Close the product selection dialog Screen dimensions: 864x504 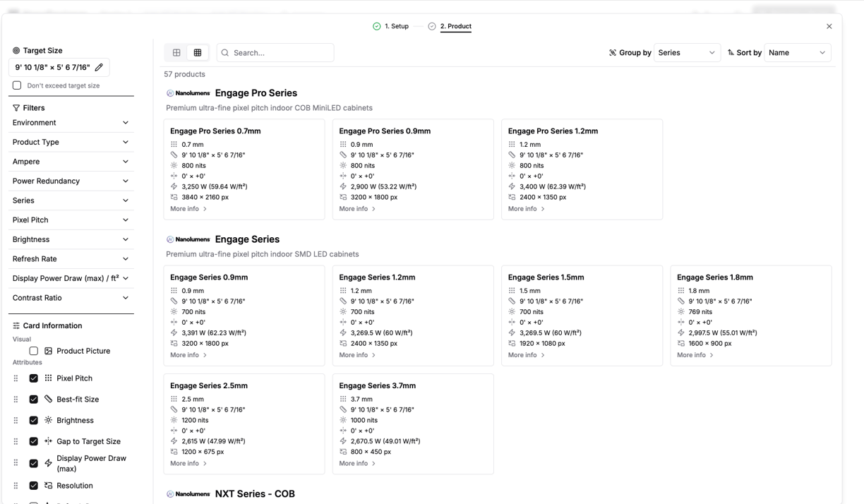point(829,27)
